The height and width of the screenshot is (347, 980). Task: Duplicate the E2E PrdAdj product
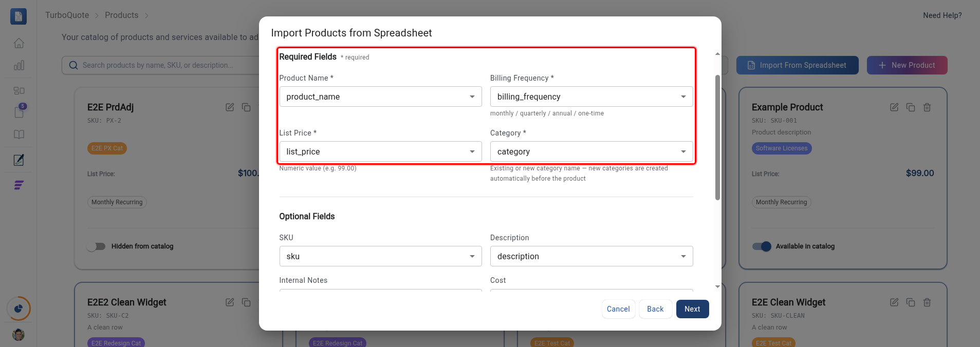click(246, 107)
